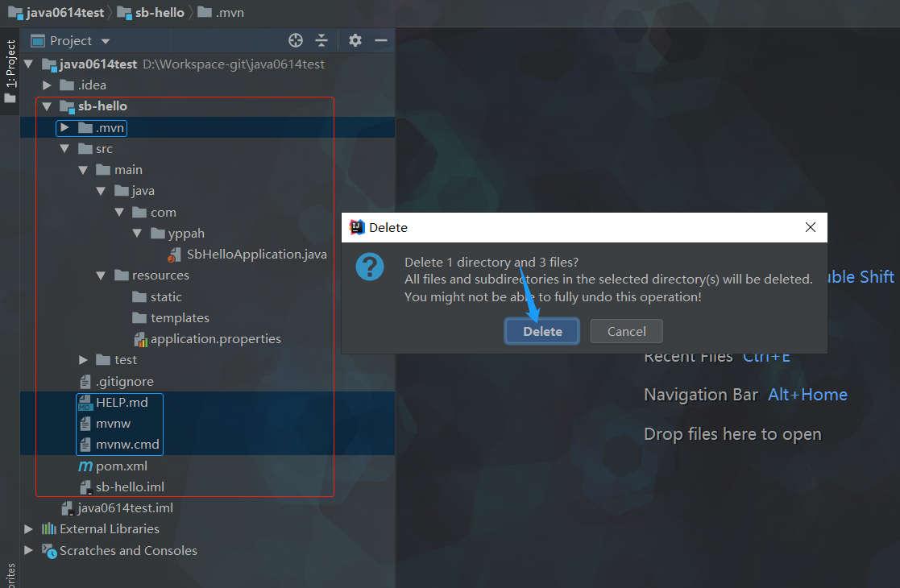Expand the test folder

[83, 360]
